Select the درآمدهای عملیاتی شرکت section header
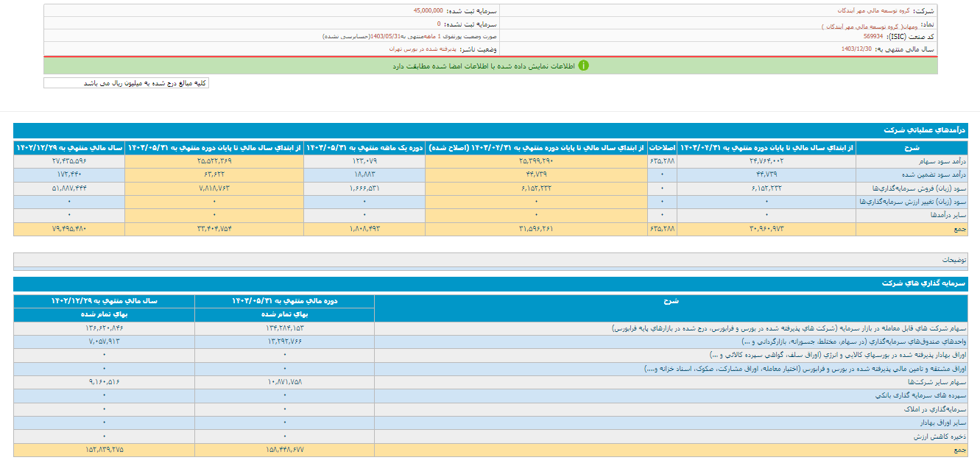The height and width of the screenshot is (463, 980). coord(925,130)
